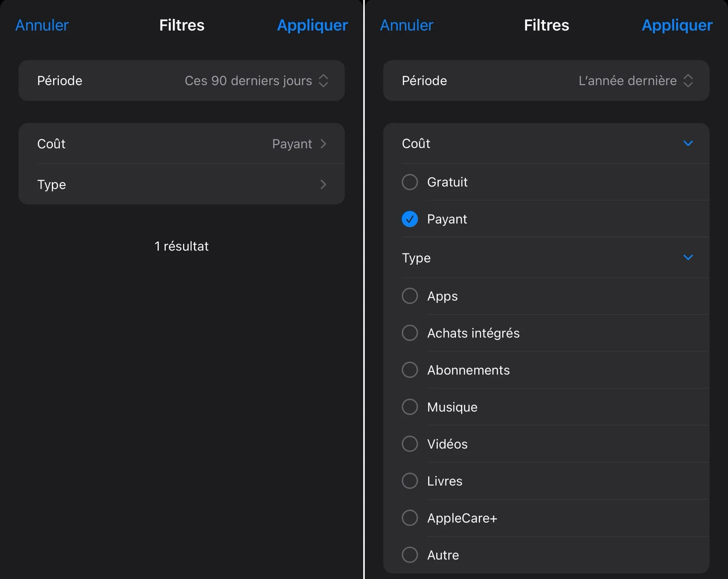
Task: Pick Livres as the type
Action: 546,481
